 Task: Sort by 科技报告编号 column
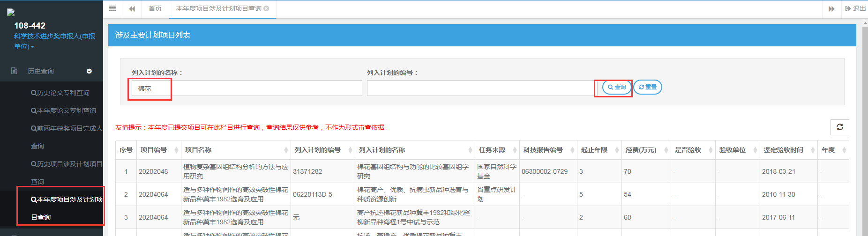[x=548, y=150]
